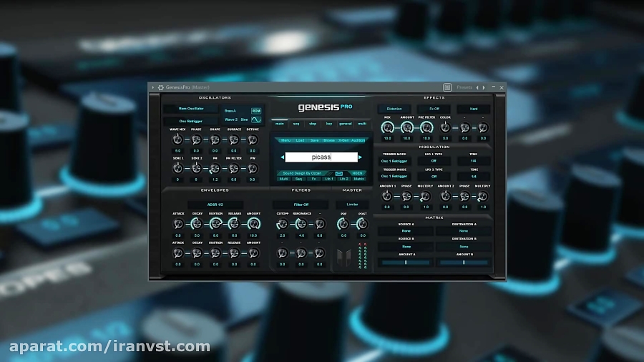Click the ROM wave button
The image size is (644, 362).
coord(256,111)
